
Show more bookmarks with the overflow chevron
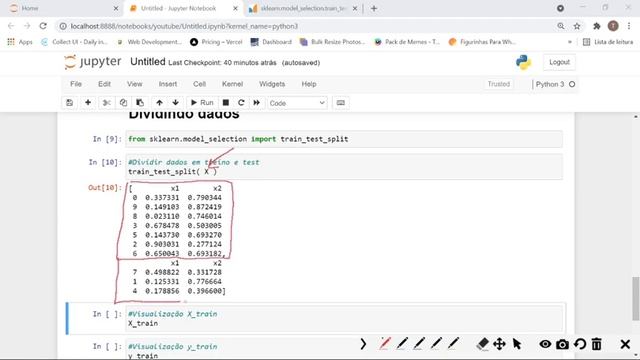point(569,42)
